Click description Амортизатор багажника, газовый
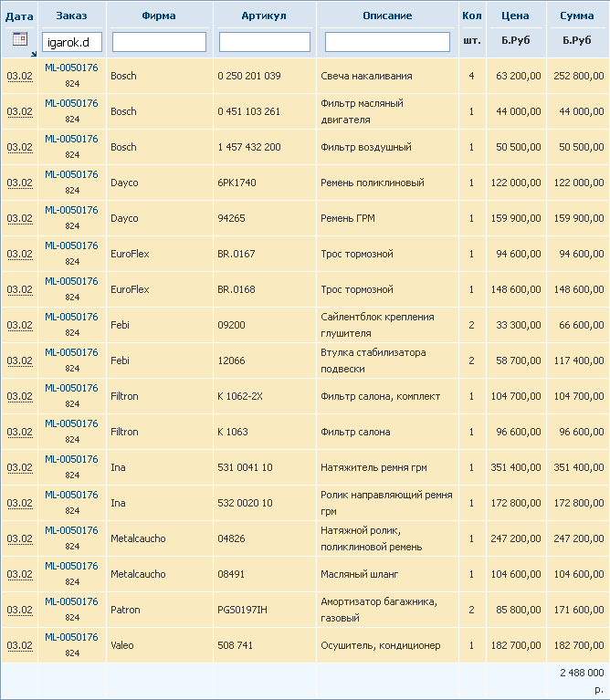 click(379, 610)
